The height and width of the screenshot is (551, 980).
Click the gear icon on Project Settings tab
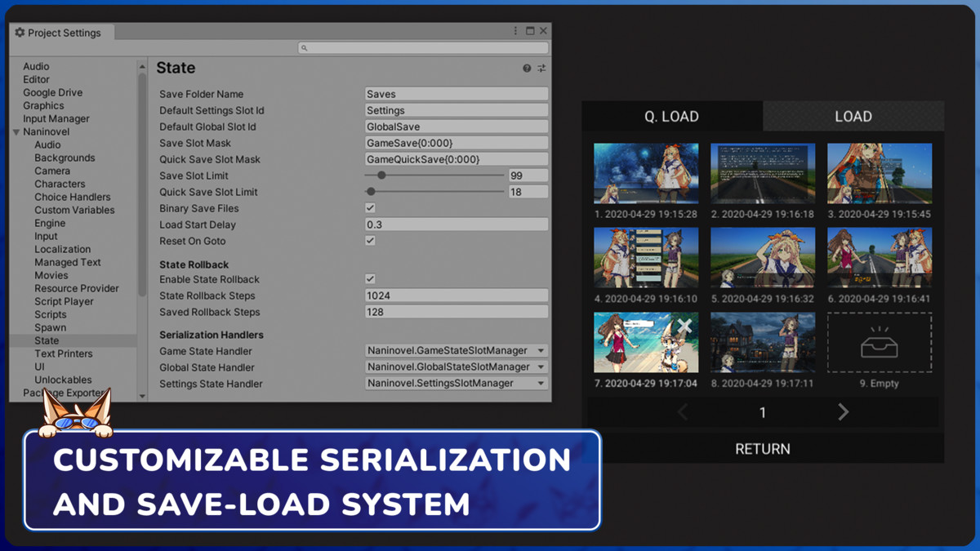point(20,33)
